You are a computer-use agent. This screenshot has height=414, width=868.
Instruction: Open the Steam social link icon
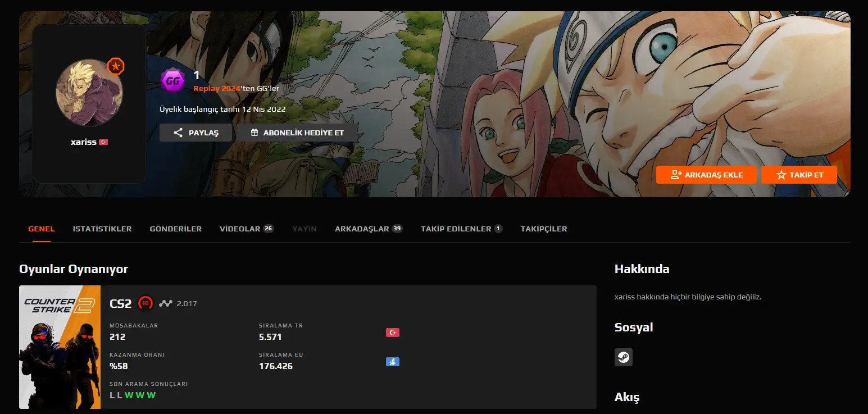(624, 357)
